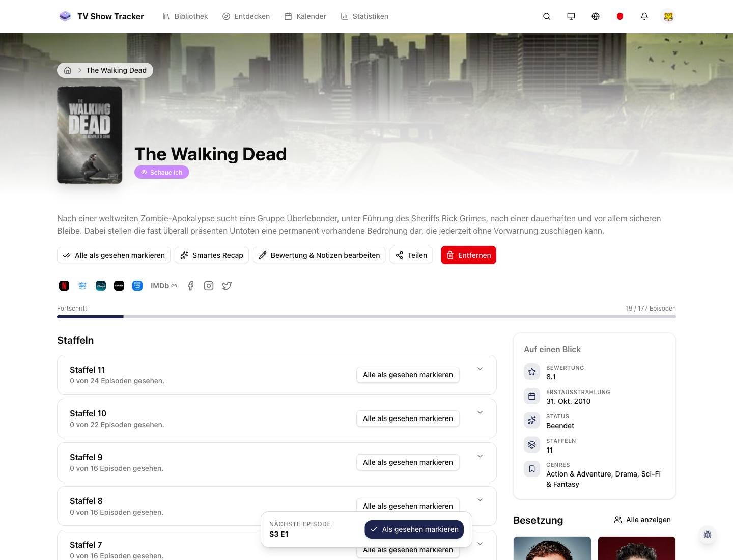Click the notifications bell icon
This screenshot has height=560, width=733.
coord(644,16)
